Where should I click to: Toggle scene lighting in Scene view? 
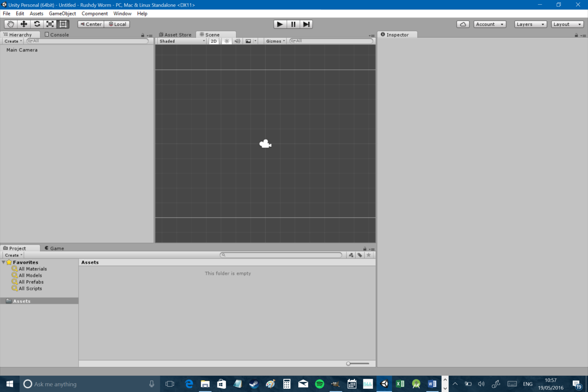(226, 41)
